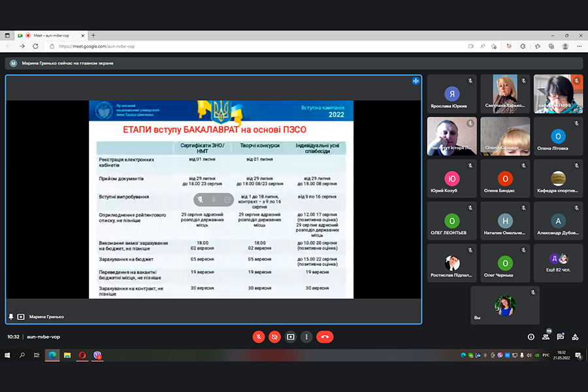Go forward in browser history
The height and width of the screenshot is (392, 588).
click(x=22, y=46)
